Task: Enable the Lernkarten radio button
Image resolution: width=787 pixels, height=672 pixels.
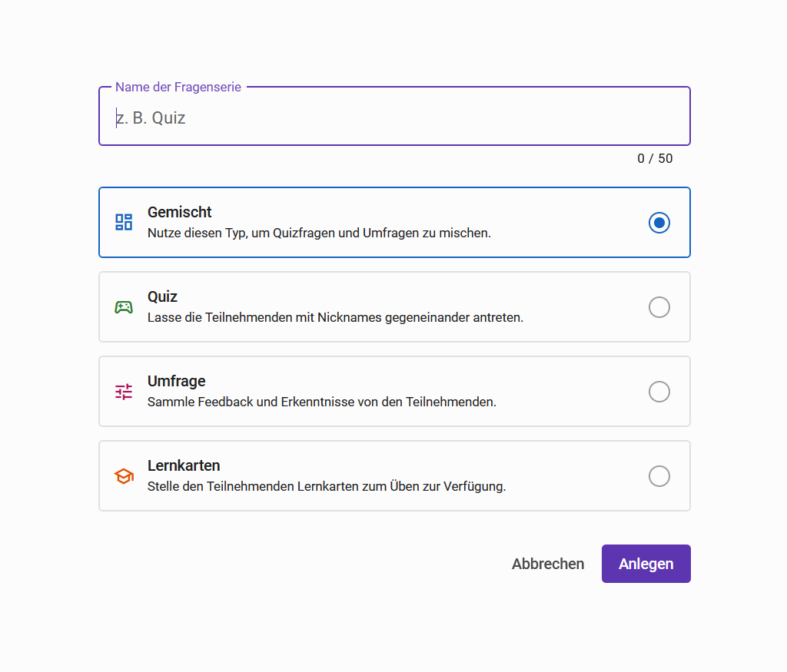Action: (659, 476)
